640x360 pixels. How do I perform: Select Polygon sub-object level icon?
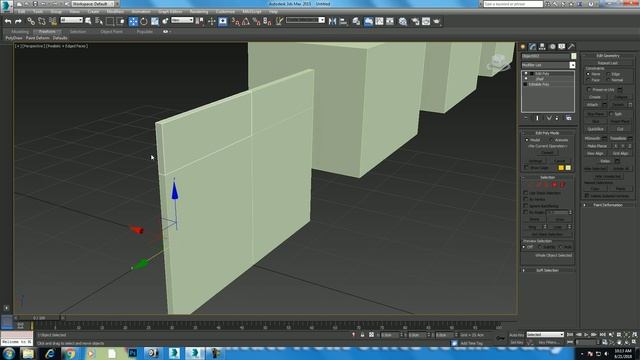click(554, 185)
